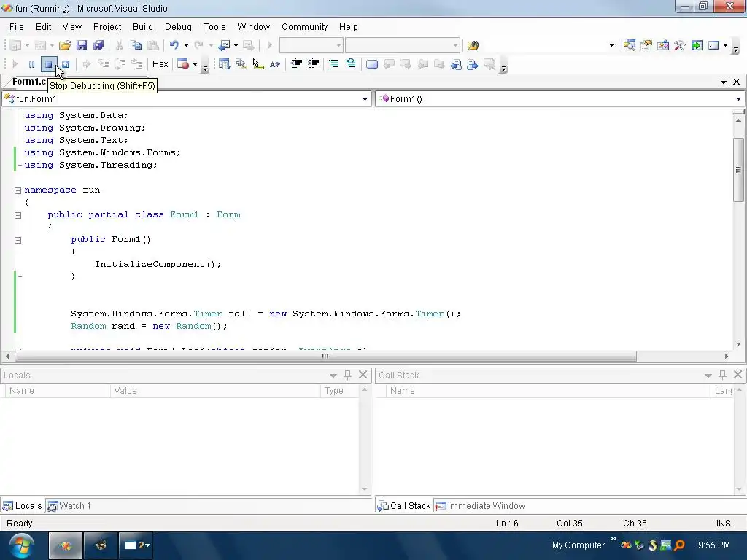Click the 9:55 PM system clock

713,545
